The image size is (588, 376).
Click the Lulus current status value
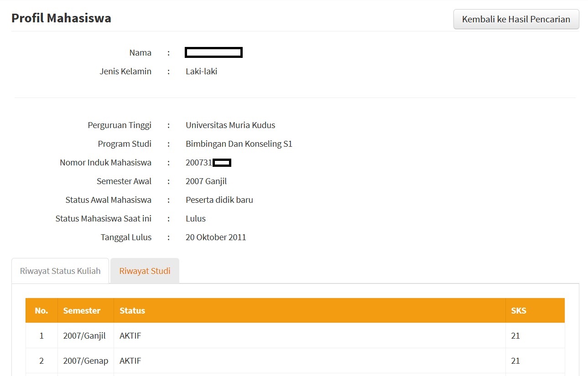coord(196,218)
